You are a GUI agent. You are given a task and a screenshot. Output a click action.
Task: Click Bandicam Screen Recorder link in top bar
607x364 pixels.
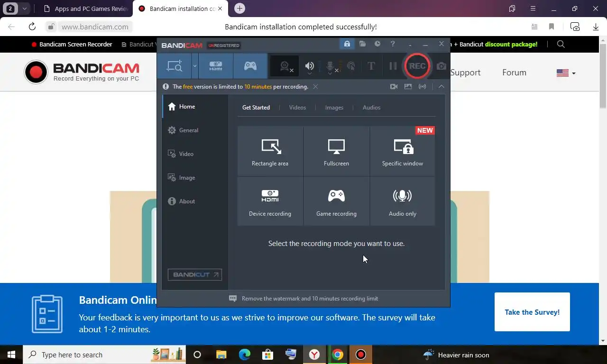72,44
